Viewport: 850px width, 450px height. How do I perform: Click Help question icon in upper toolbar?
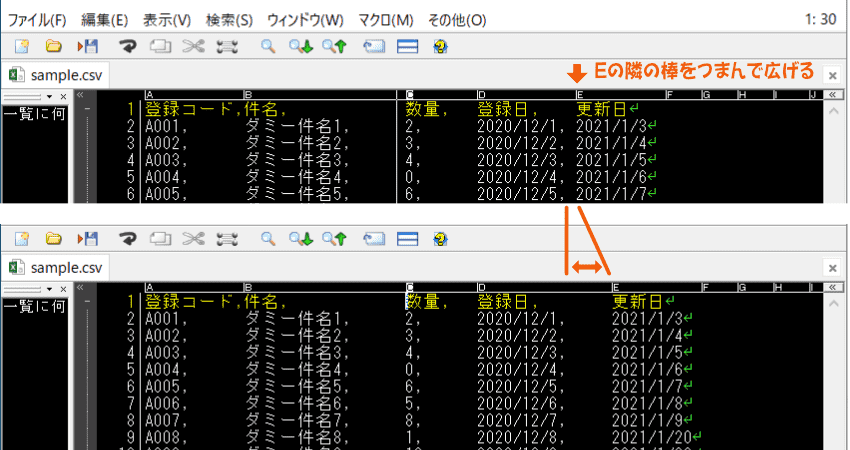tap(440, 47)
